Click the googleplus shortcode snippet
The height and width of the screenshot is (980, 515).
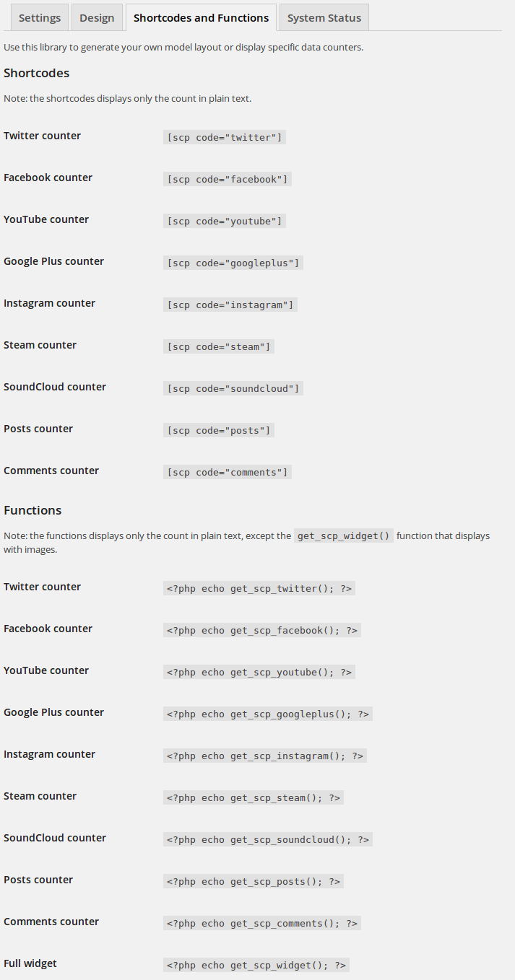233,263
